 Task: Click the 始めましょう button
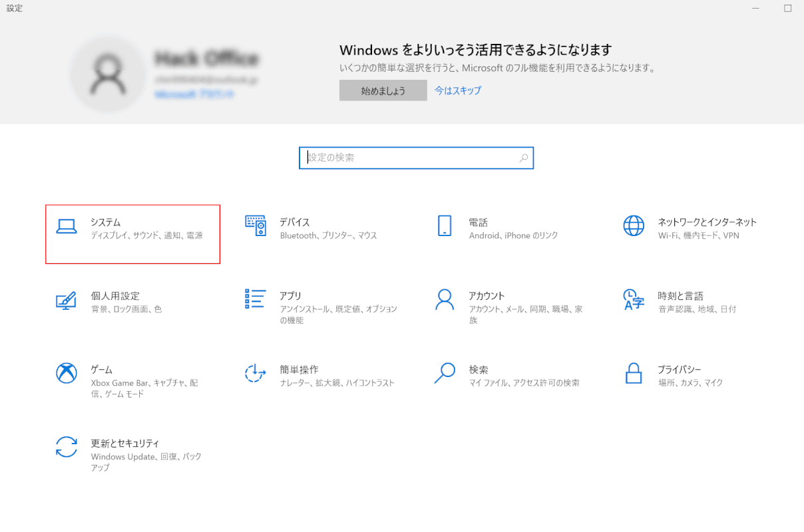[x=383, y=91]
